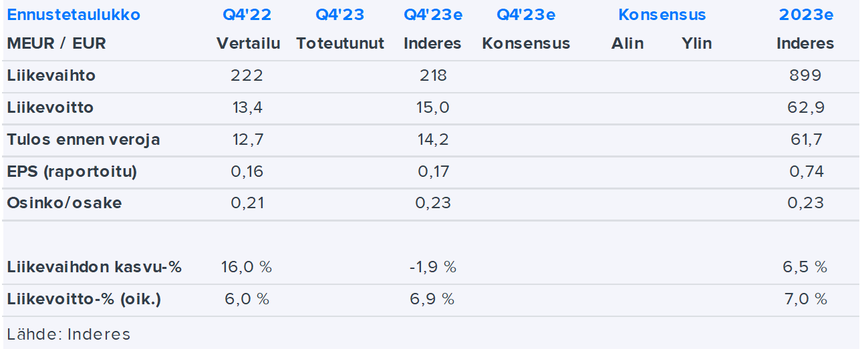Image resolution: width=868 pixels, height=357 pixels.
Task: Select the 2023e column header
Action: point(806,15)
